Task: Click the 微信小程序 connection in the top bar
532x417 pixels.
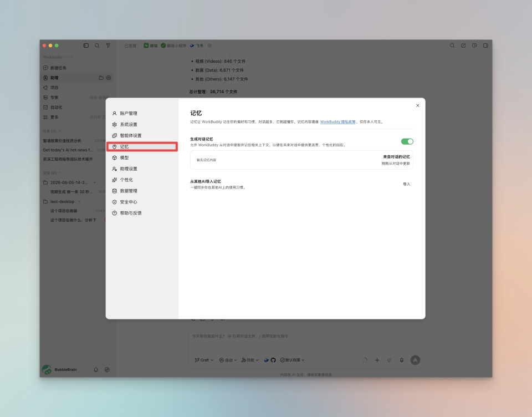Action: click(173, 45)
